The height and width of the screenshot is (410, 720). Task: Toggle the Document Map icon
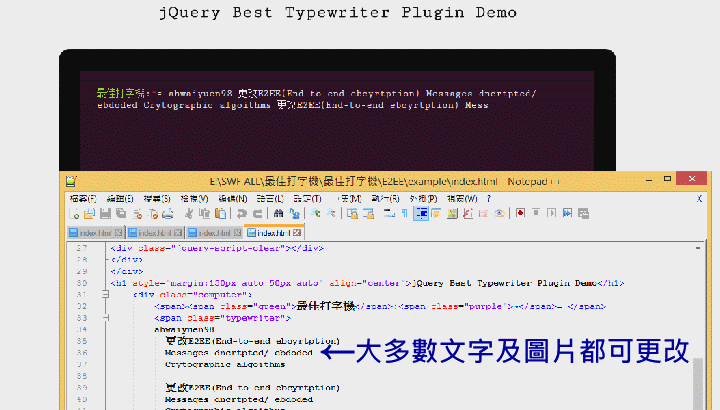click(x=452, y=213)
